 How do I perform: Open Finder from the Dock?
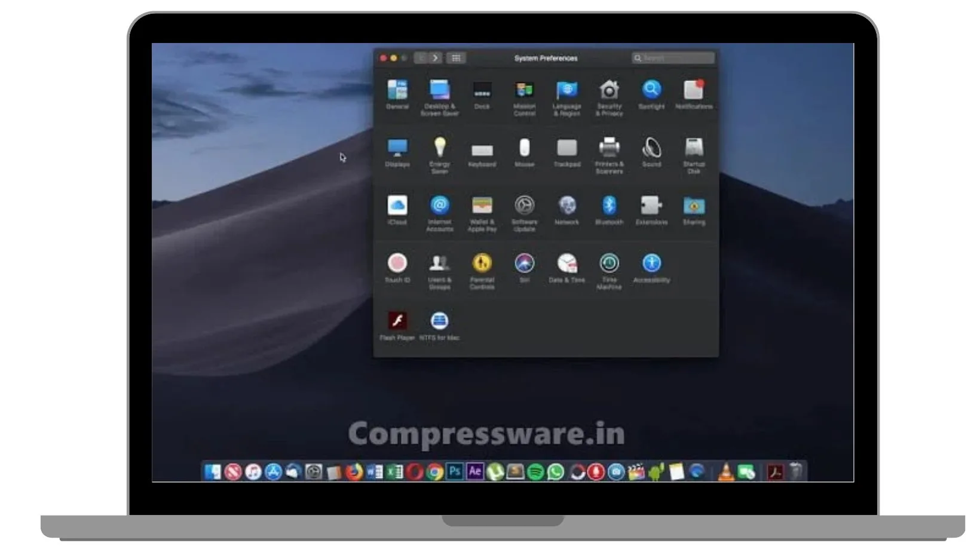(213, 472)
